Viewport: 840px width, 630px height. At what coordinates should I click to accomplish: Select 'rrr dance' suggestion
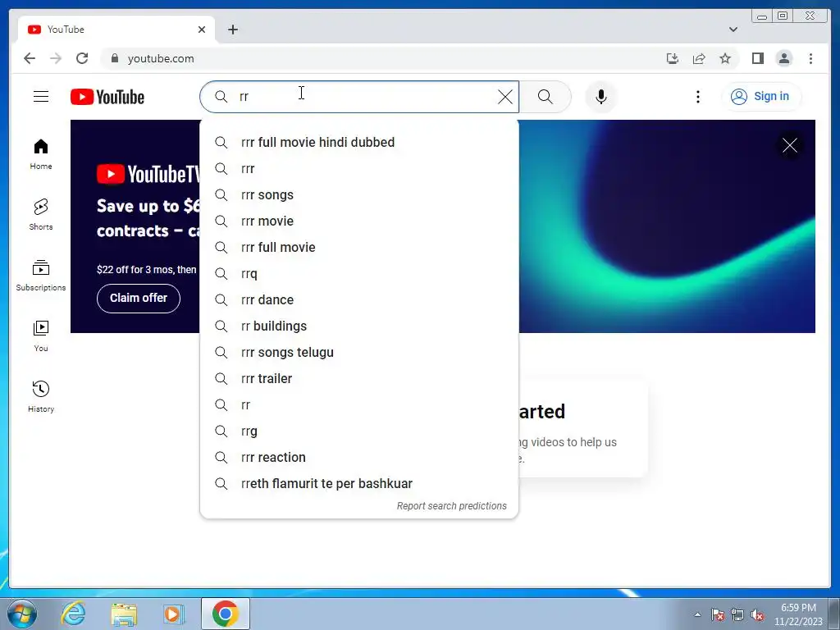pyautogui.click(x=359, y=300)
